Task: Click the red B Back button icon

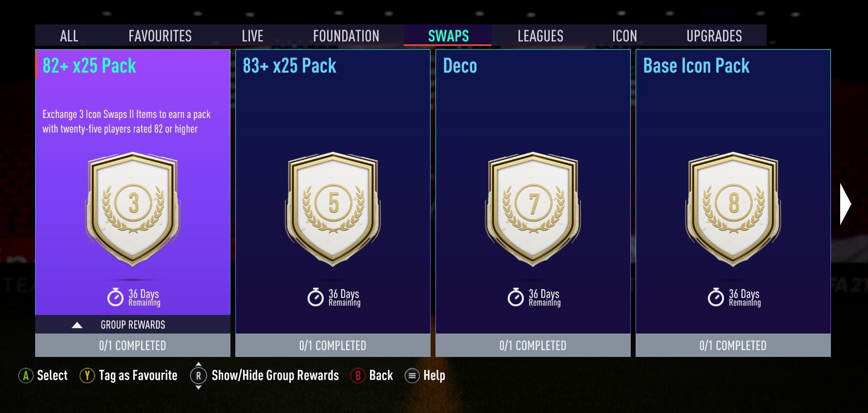Action: 358,375
